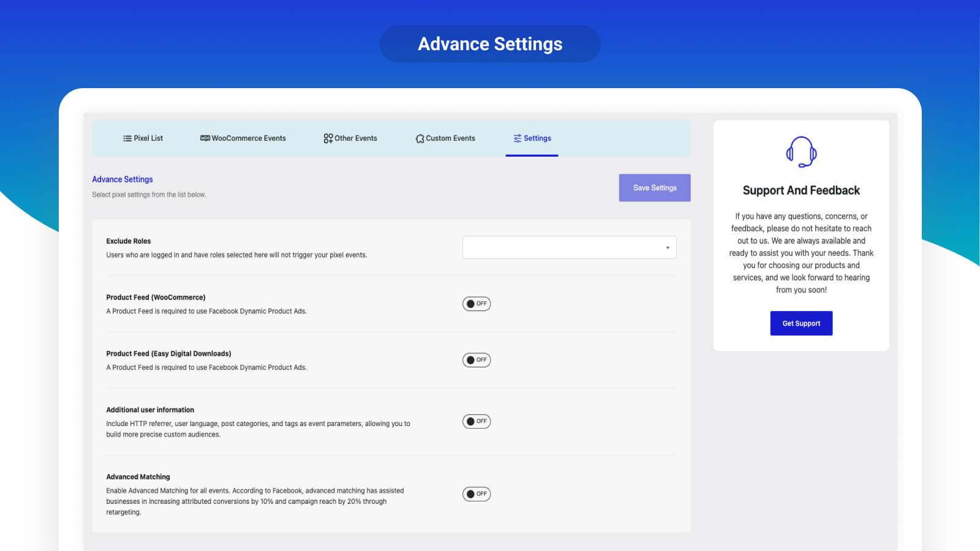Click the blue Advance Settings section heading
This screenshot has height=551, width=980.
(123, 179)
